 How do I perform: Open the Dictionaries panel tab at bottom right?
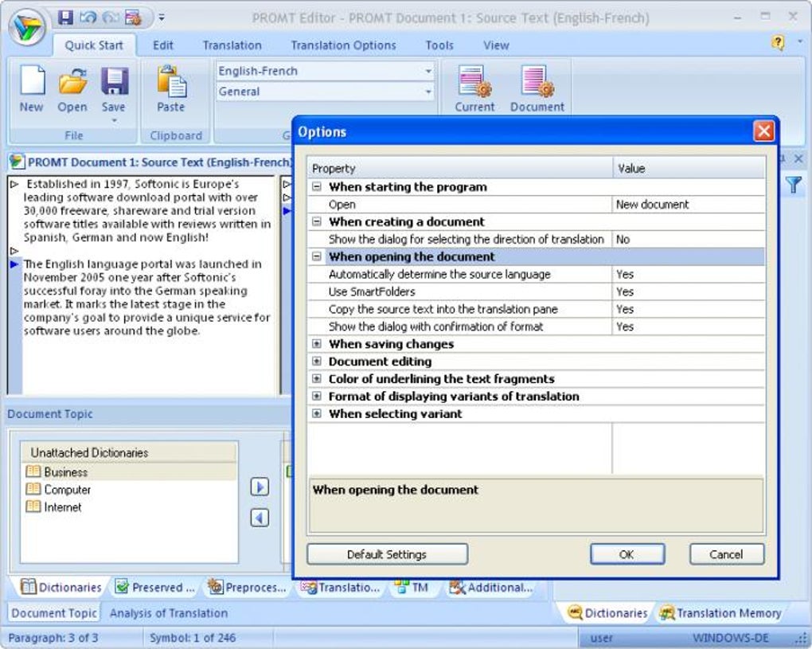coord(607,613)
